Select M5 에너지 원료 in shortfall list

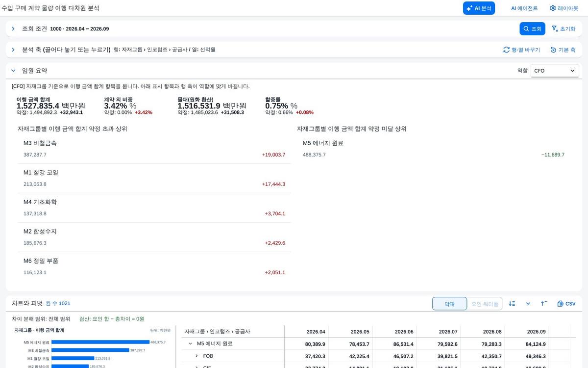pos(434,149)
